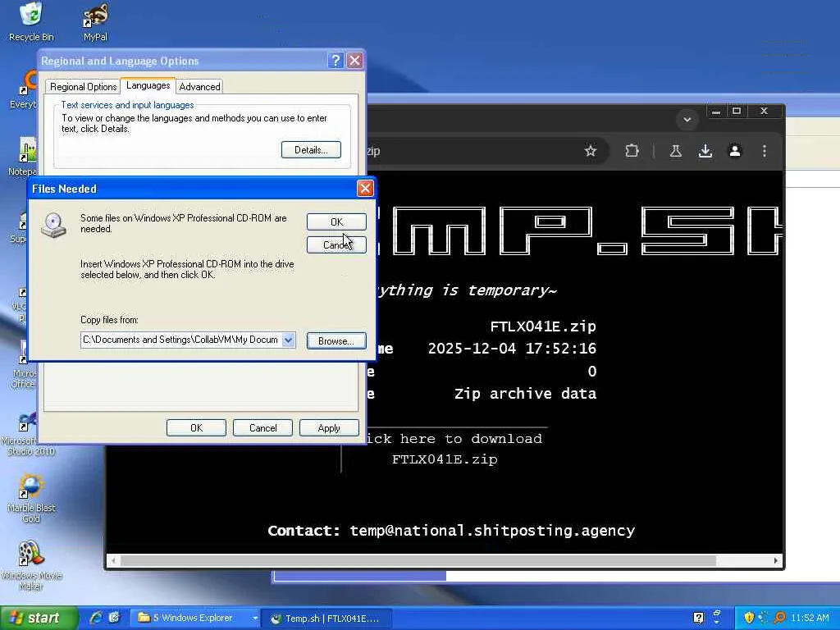Click the Zip archive data type text
840x630 pixels.
525,394
